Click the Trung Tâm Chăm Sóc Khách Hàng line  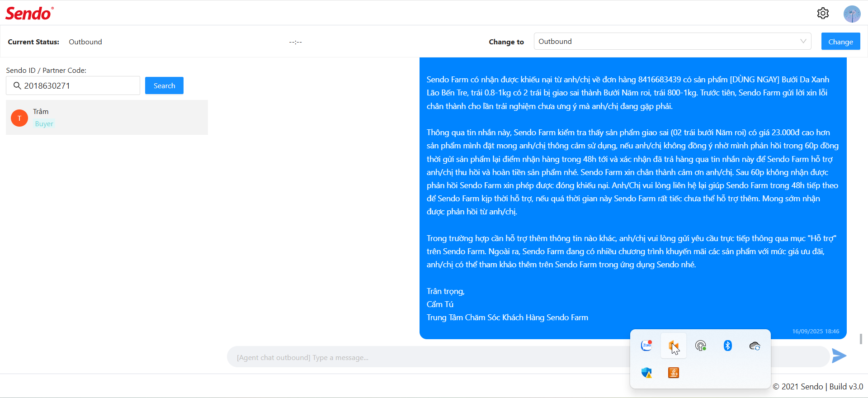(x=507, y=317)
